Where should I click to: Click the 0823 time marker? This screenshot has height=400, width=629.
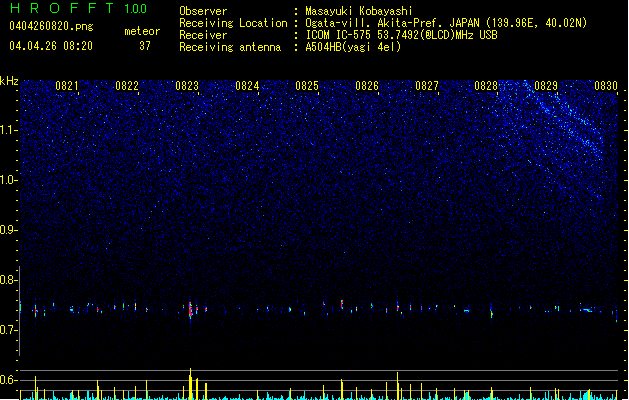[187, 86]
